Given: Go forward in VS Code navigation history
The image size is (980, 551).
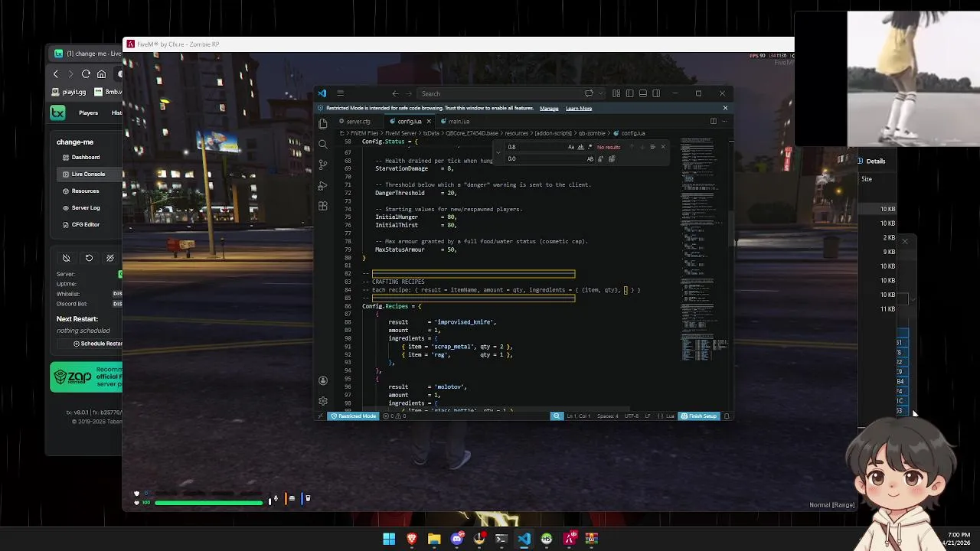Looking at the screenshot, I should [409, 93].
